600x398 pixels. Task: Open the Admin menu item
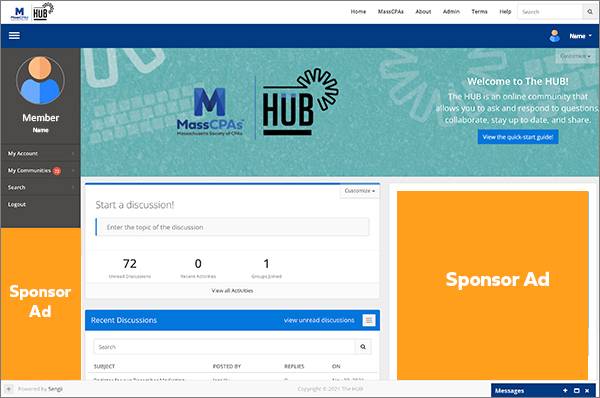(451, 12)
